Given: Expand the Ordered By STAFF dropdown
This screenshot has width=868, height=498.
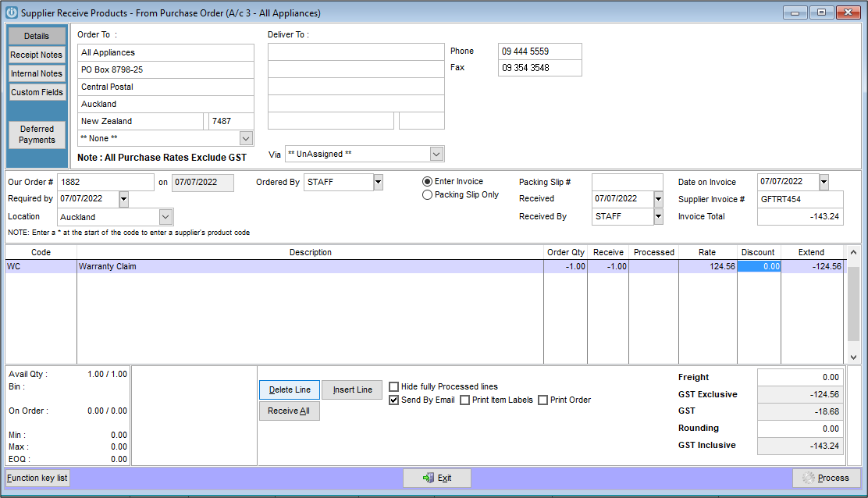Looking at the screenshot, I should coord(377,182).
